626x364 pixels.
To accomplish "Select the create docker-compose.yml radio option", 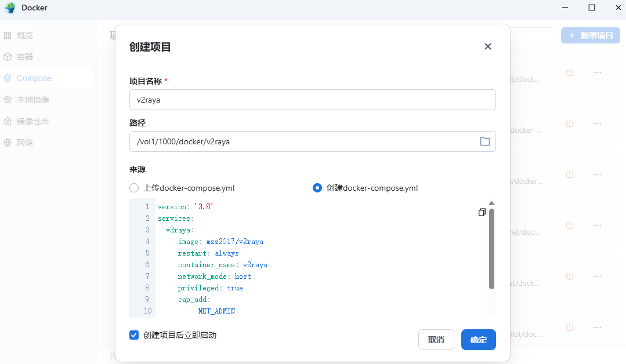I will click(x=317, y=188).
